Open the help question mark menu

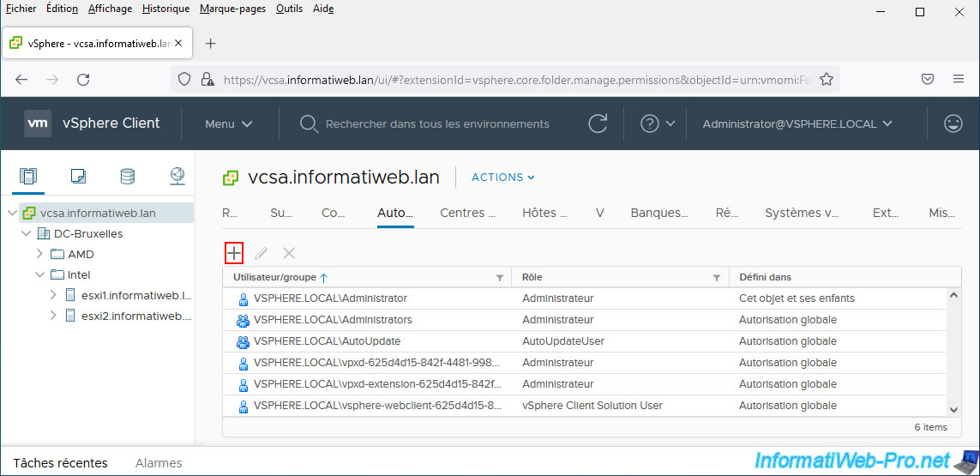click(658, 124)
